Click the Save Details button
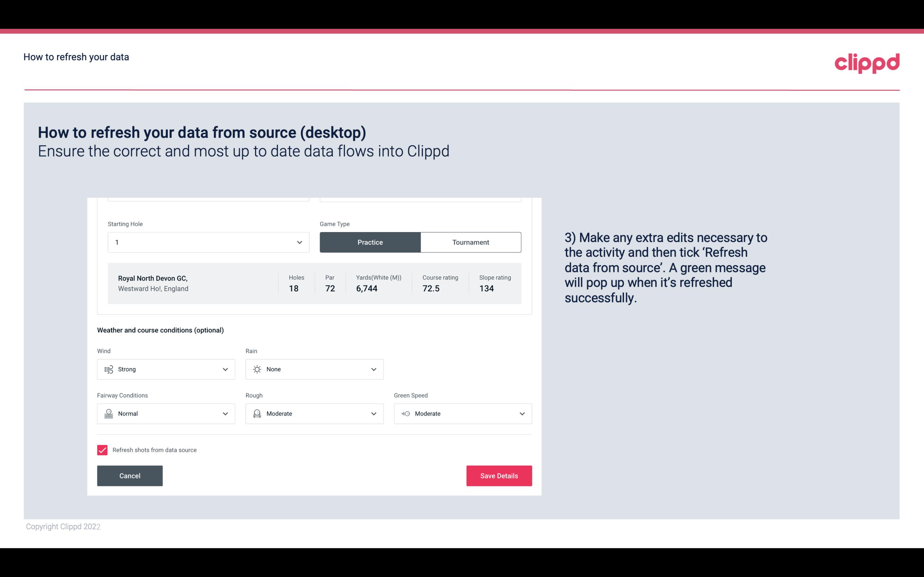Viewport: 924px width, 577px height. [x=499, y=475]
